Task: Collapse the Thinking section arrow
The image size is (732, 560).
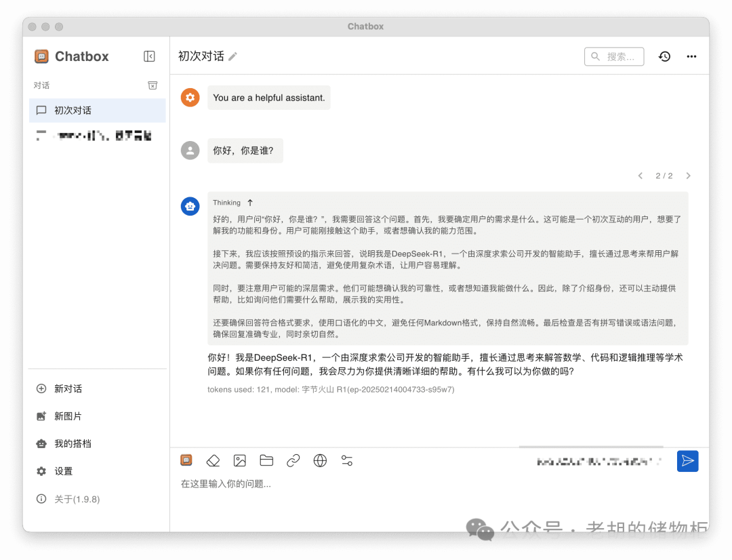Action: tap(250, 203)
